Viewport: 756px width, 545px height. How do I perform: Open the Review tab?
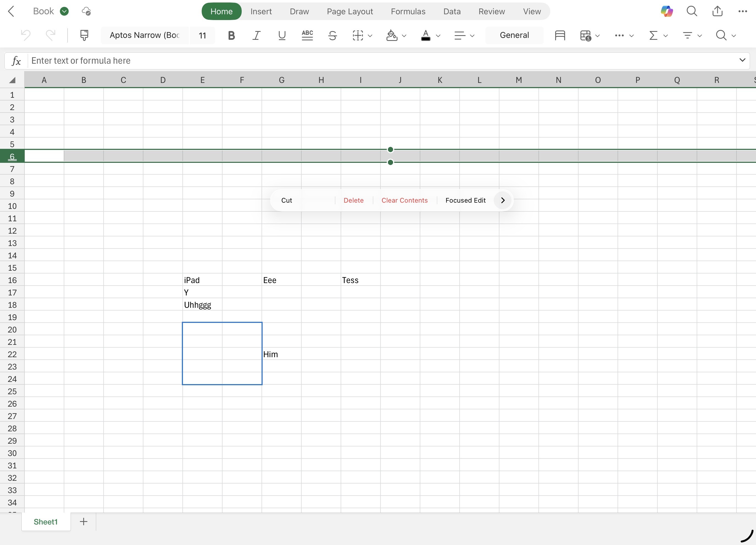click(492, 11)
